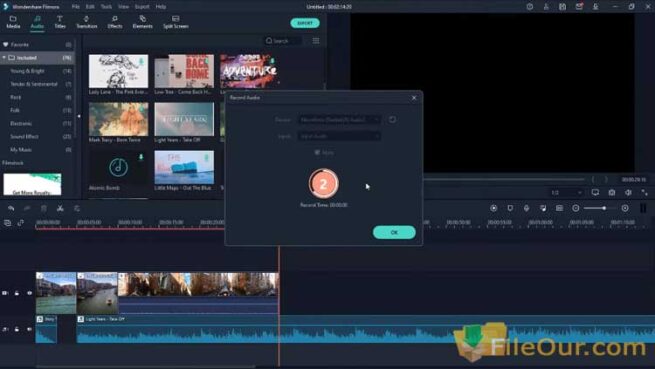Viewport: 655px width, 369px height.
Task: Adjust the timeline zoom slider
Action: [x=604, y=208]
